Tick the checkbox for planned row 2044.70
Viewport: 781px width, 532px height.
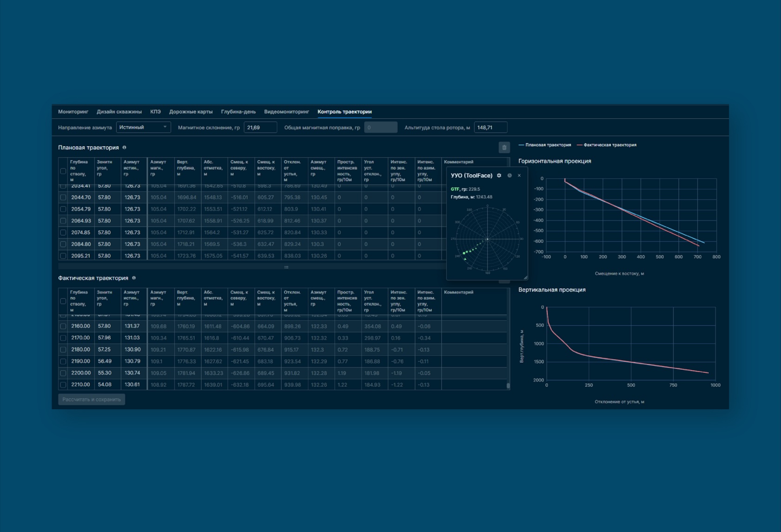click(x=63, y=198)
